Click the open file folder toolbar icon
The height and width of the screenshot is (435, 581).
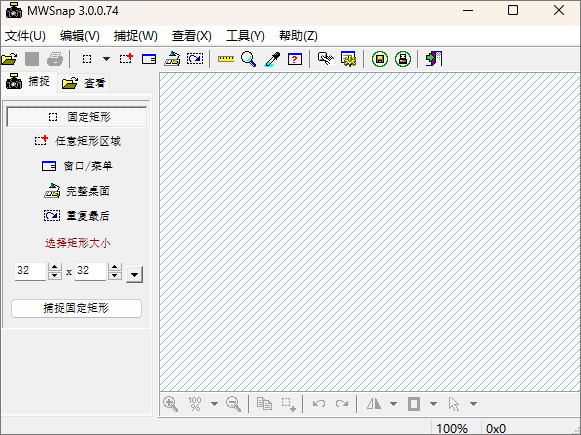[x=9, y=59]
